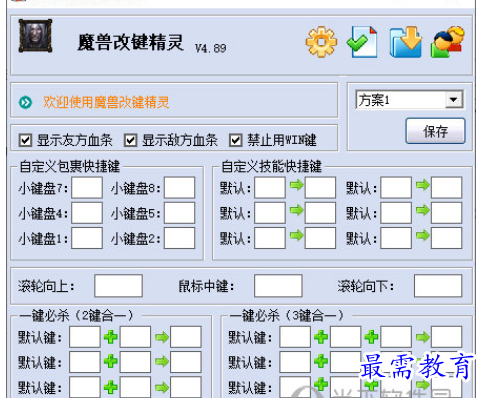Click the 魔兽改键精灵 title text
The width and height of the screenshot is (482, 398).
point(131,43)
